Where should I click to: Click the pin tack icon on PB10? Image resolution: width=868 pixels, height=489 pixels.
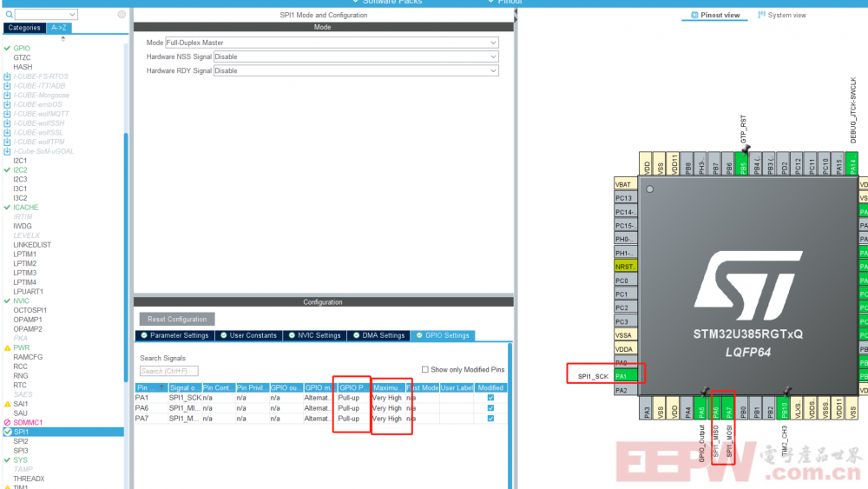[786, 392]
